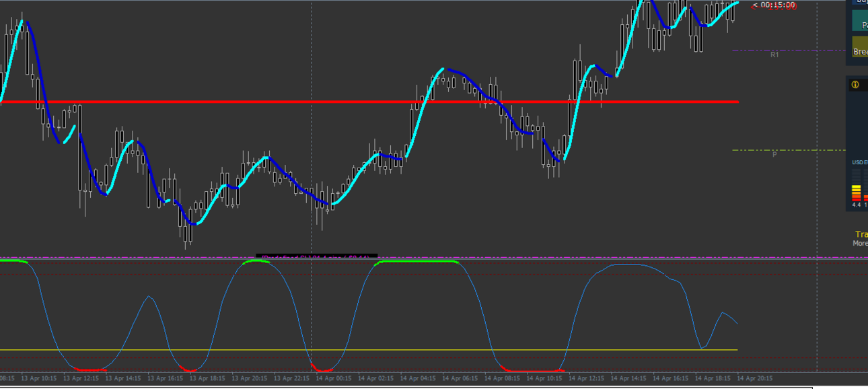Click the 14 Apr 14:15 time axis label
Image resolution: width=868 pixels, height=389 pixels.
click(628, 378)
